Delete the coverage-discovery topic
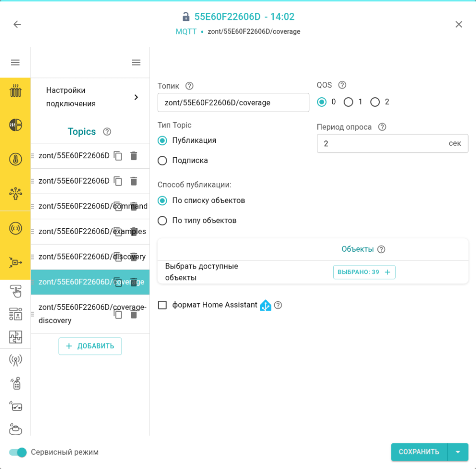Image resolution: width=476 pixels, height=469 pixels. pos(133,314)
